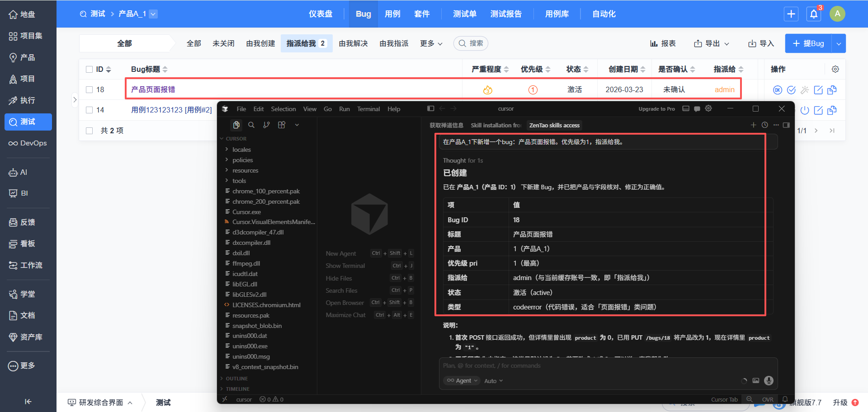Tick the checkbox for bug 14
Screen dimensions: 868x412
[89, 110]
